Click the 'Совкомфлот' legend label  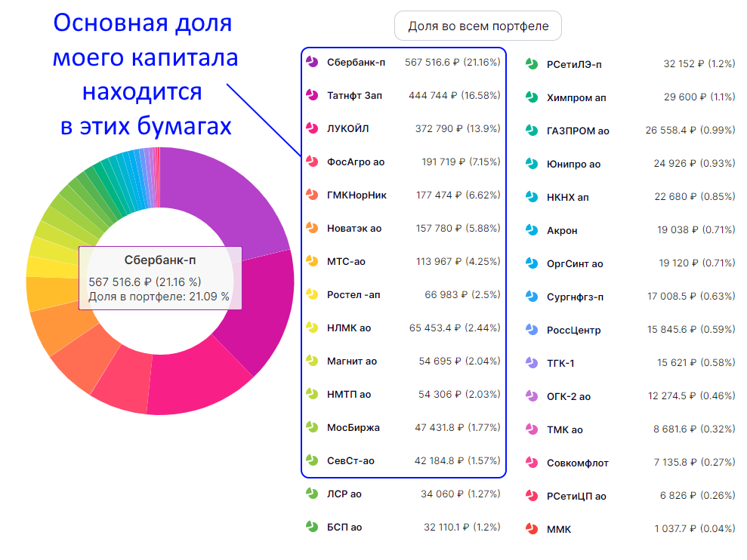coord(577,463)
